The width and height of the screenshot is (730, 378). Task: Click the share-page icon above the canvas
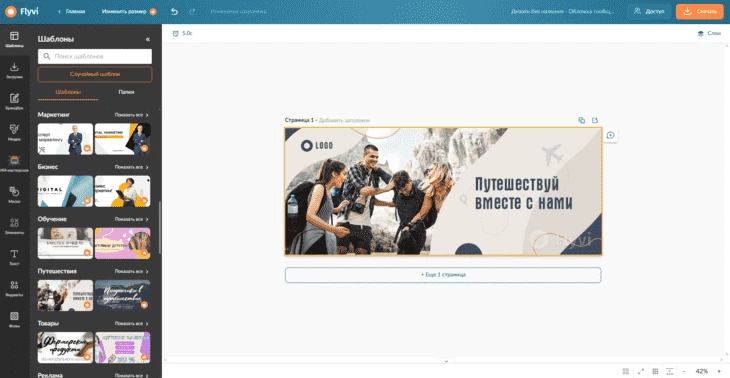[x=595, y=120]
